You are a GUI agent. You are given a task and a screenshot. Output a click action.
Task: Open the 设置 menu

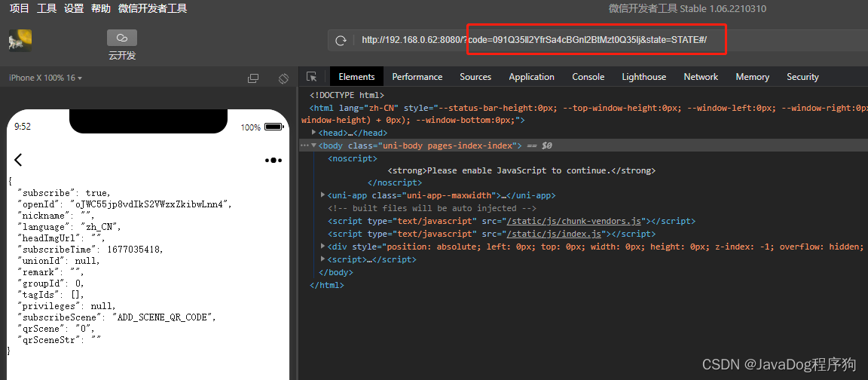[74, 8]
